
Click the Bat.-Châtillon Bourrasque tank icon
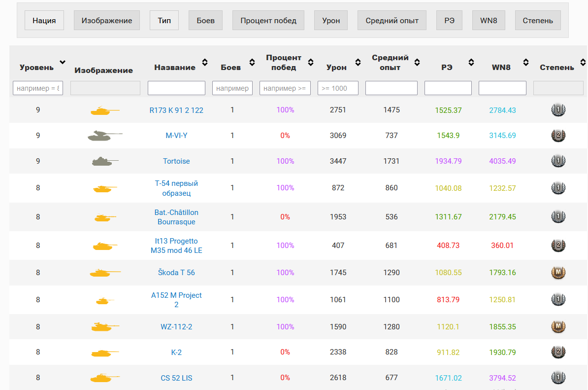[105, 217]
